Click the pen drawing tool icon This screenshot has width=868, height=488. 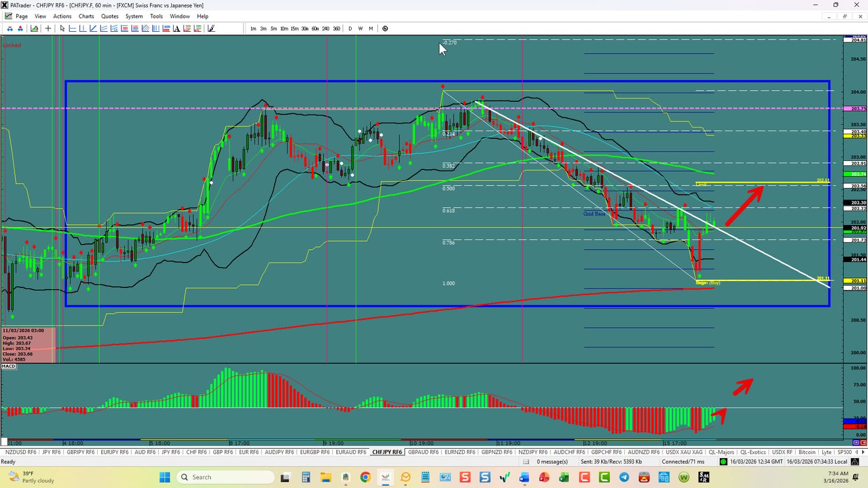(x=211, y=28)
